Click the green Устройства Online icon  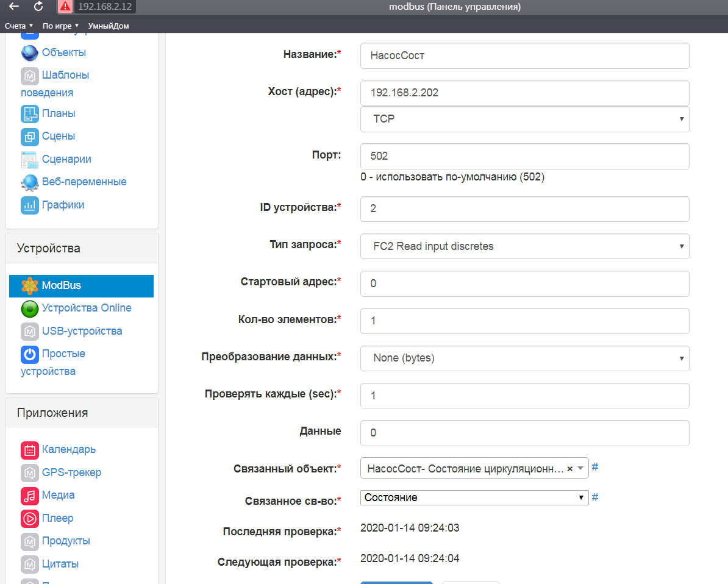[x=30, y=308]
